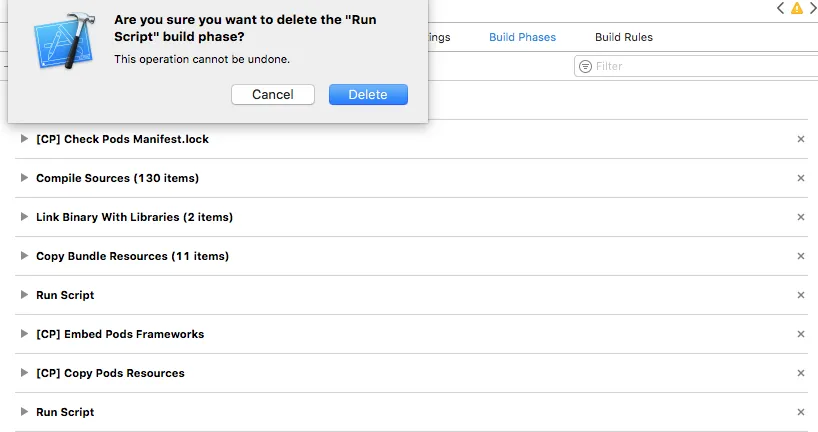Remove the Compile Sources phase via its X
This screenshot has width=818, height=432.
click(800, 178)
